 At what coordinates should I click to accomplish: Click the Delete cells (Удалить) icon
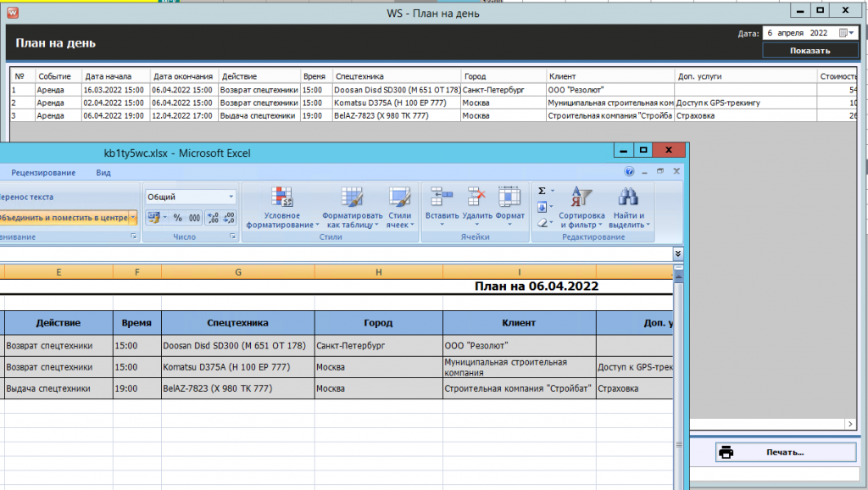click(476, 197)
